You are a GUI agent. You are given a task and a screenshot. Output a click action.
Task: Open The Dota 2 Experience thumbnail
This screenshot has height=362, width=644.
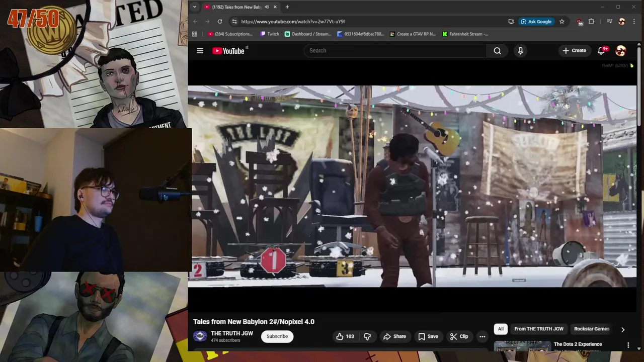tap(522, 346)
